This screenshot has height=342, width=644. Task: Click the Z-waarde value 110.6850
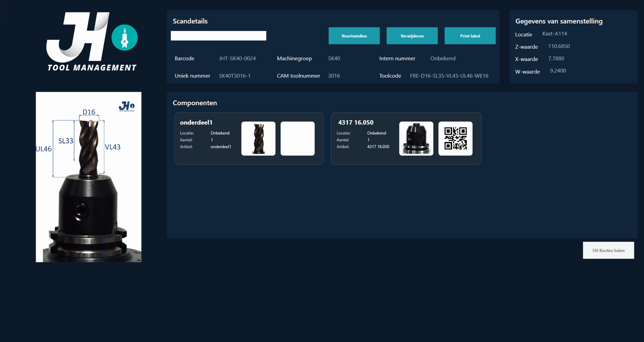click(559, 46)
